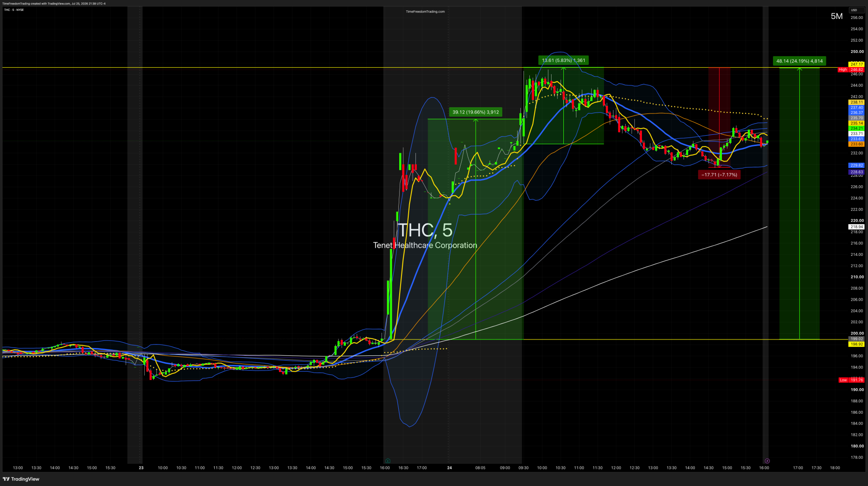The image size is (868, 486).
Task: Click the purple 228.63 price tag
Action: (x=857, y=172)
